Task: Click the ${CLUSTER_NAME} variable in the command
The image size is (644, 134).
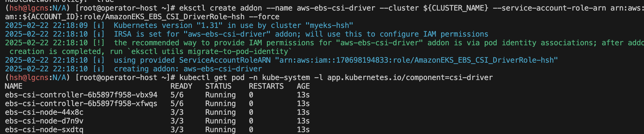Action: pos(456,8)
